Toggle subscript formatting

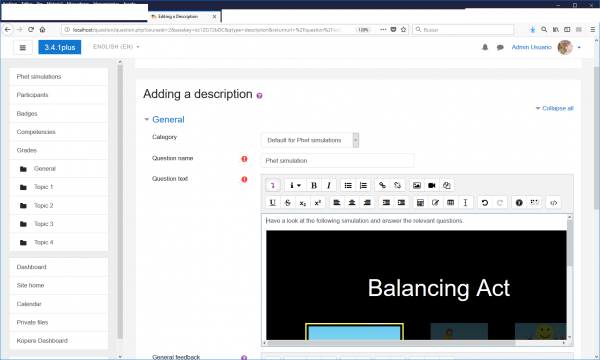point(303,203)
